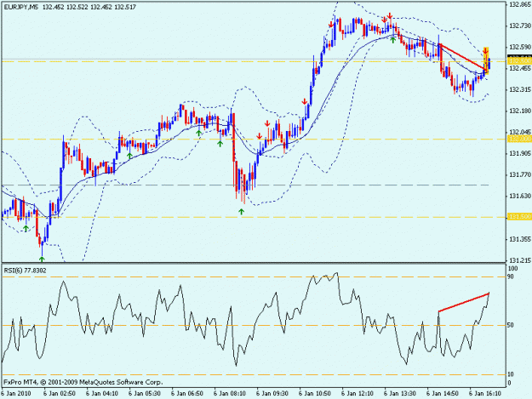
Task: Click the 132.045 price axis label
Action: pyautogui.click(x=519, y=132)
